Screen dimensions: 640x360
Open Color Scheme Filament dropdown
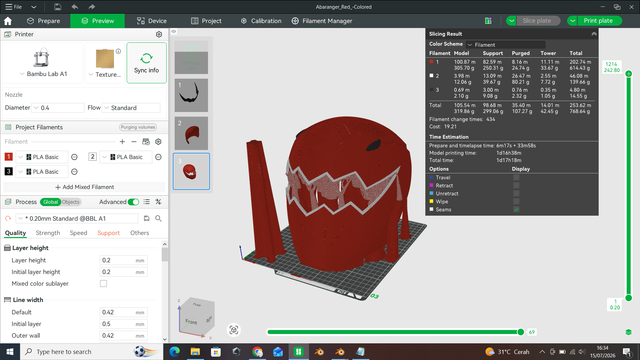pos(506,44)
